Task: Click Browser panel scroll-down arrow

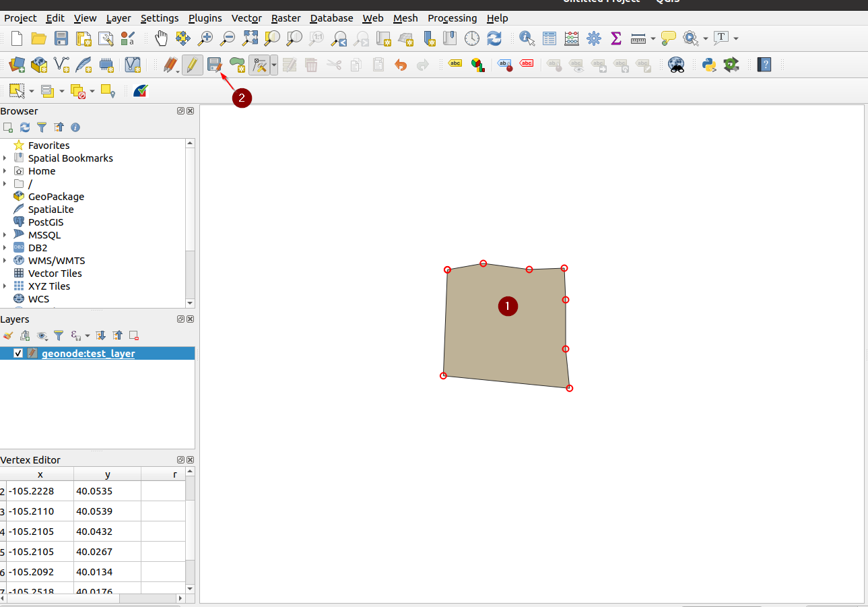Action: (190, 304)
